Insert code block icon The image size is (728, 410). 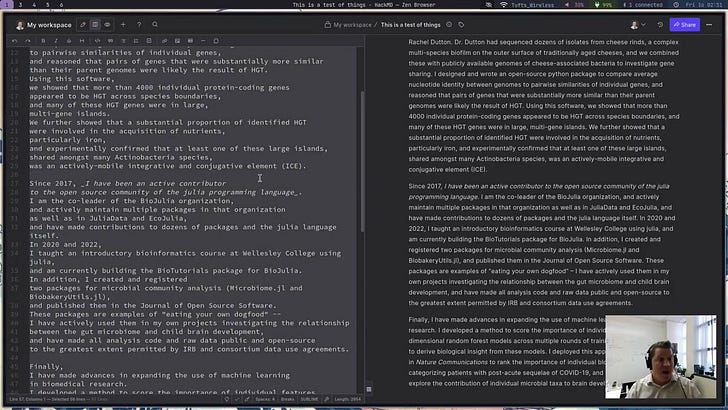click(97, 41)
